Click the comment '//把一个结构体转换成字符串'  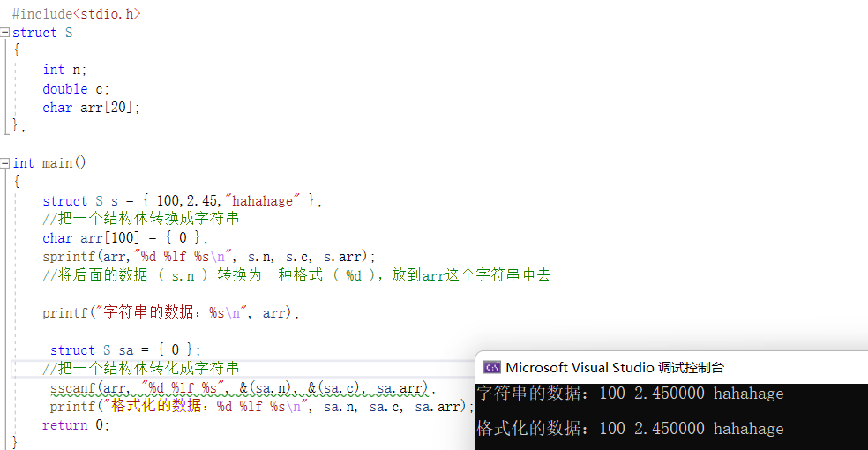(140, 219)
